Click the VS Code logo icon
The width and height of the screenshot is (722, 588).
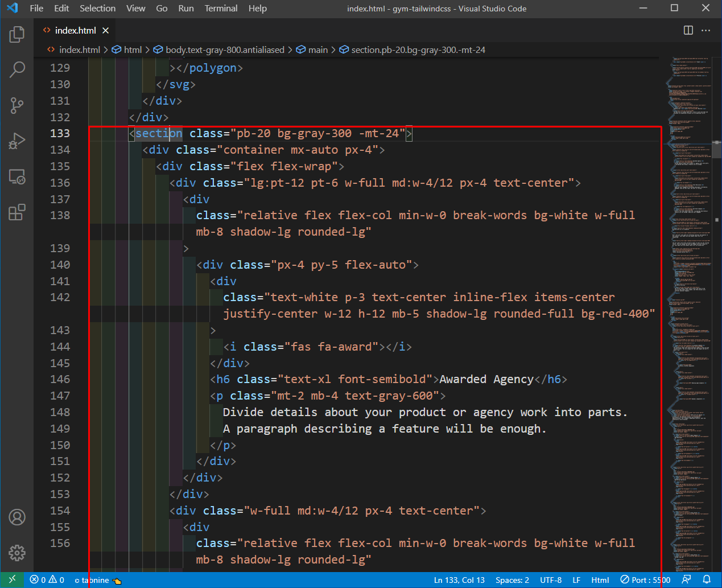pos(12,8)
